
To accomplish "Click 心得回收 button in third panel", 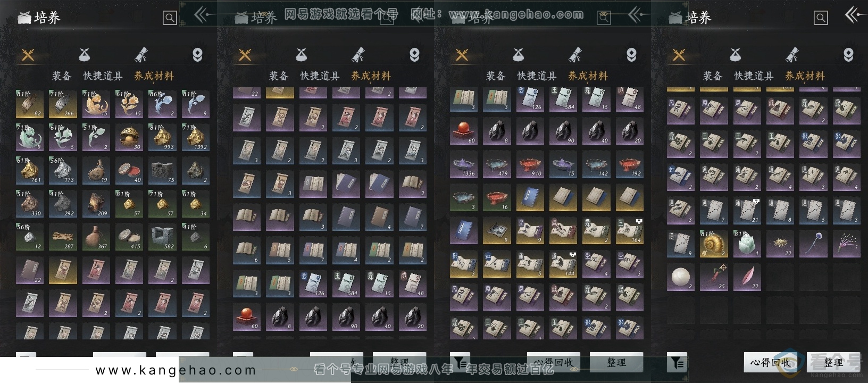I will coord(554,362).
